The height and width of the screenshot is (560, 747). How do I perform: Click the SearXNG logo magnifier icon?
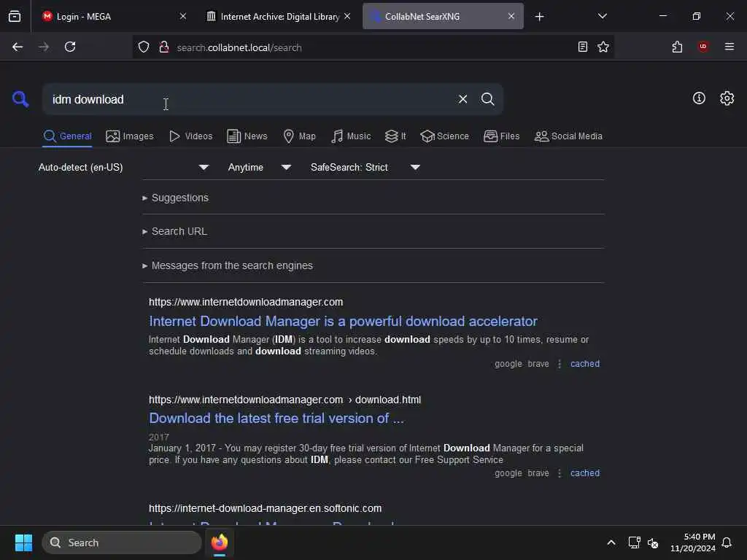point(20,99)
